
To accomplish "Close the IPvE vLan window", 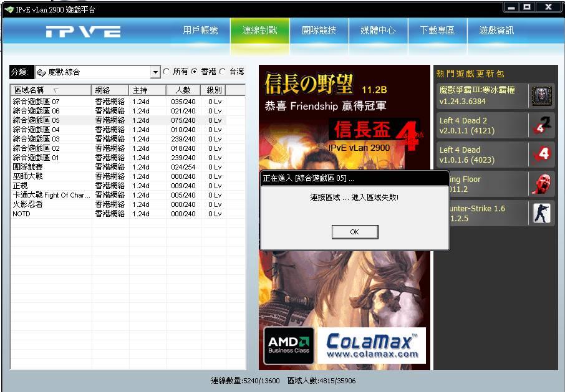I will tap(548, 7).
